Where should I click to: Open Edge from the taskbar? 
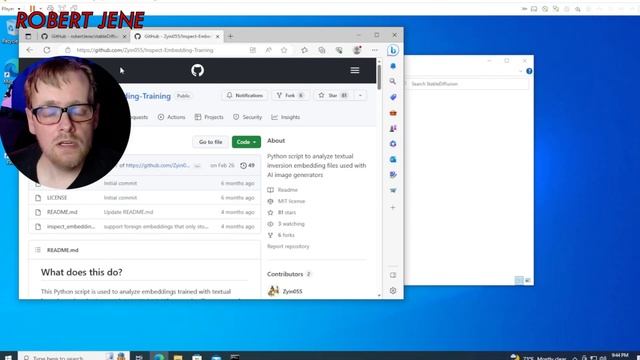[159, 357]
